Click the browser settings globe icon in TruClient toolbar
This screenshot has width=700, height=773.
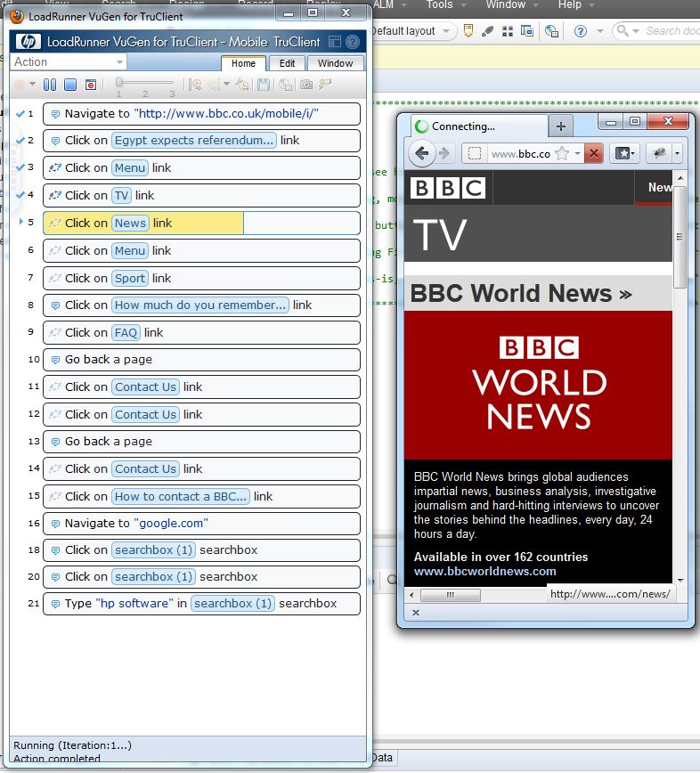[x=285, y=85]
